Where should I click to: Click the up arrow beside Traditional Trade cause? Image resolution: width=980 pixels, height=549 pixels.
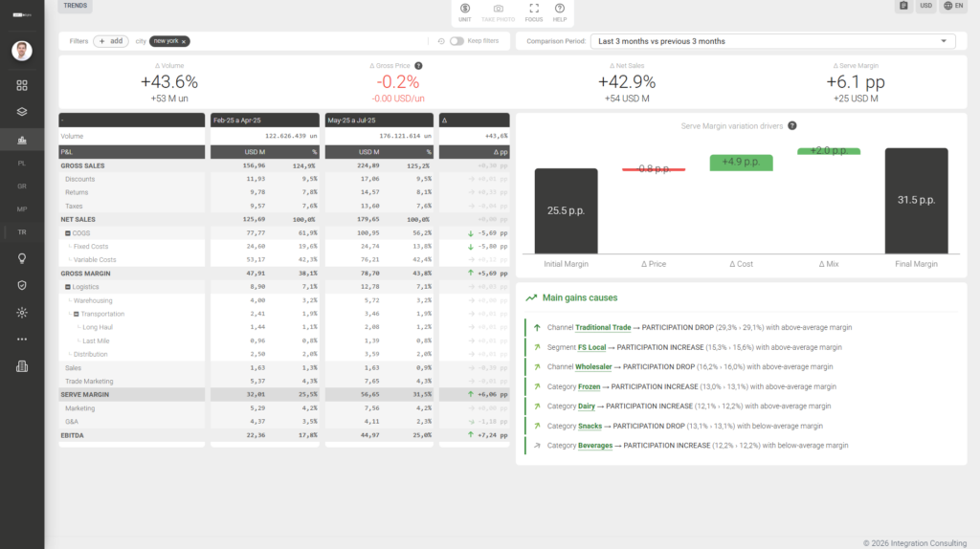point(537,327)
